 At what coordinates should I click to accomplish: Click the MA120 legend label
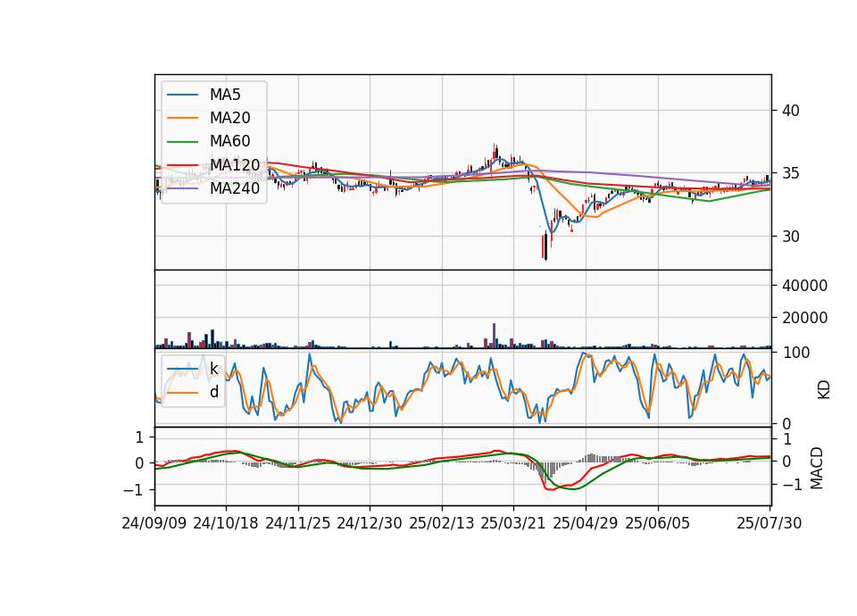pyautogui.click(x=235, y=165)
